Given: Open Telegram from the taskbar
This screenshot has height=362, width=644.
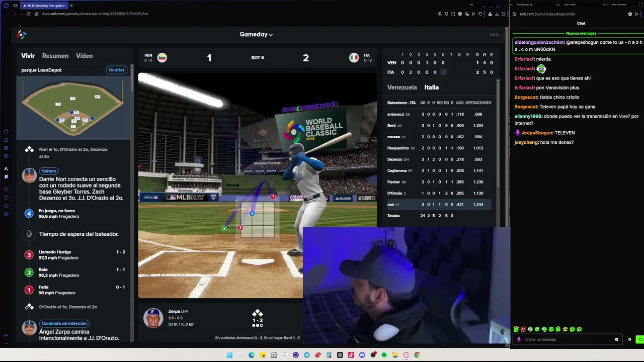Looking at the screenshot, I should [x=307, y=355].
